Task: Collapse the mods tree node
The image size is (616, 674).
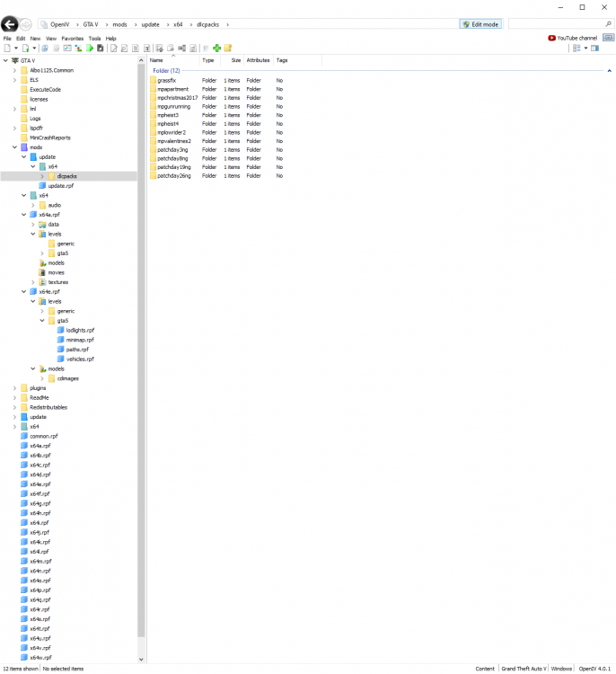Action: [x=14, y=147]
